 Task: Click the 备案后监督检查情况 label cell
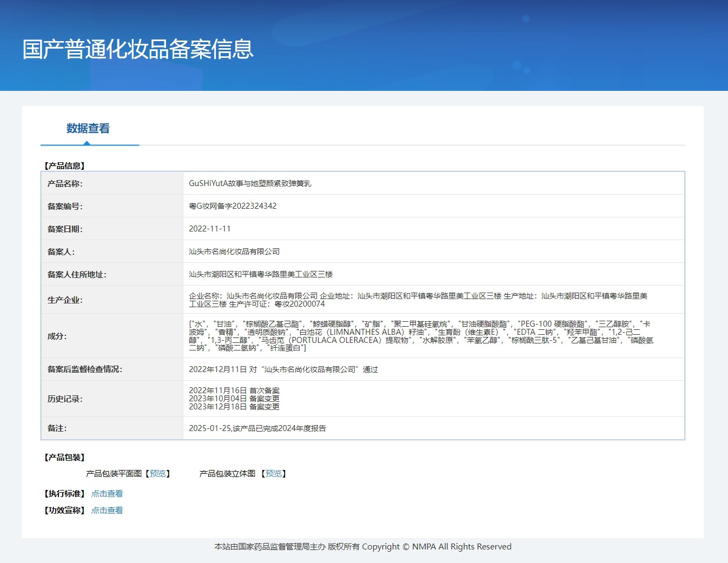click(x=112, y=369)
